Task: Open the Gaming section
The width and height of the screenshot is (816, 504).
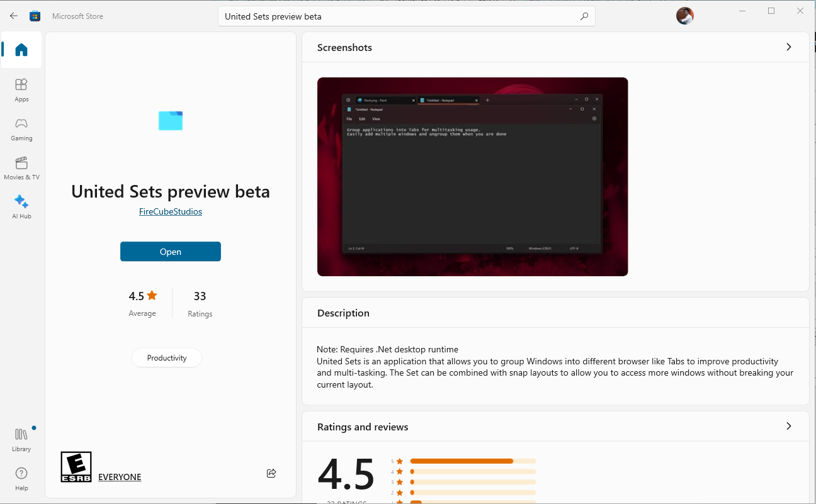Action: tap(21, 128)
